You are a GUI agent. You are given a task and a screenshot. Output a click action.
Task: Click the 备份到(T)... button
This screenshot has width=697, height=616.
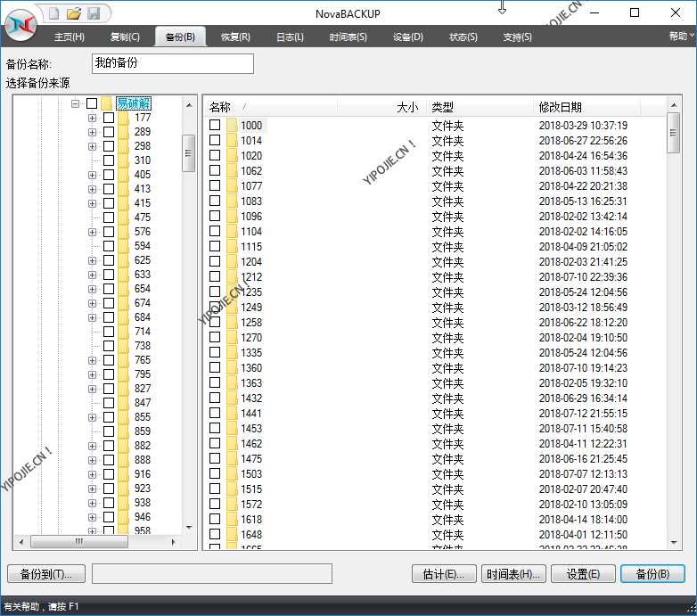coord(45,573)
